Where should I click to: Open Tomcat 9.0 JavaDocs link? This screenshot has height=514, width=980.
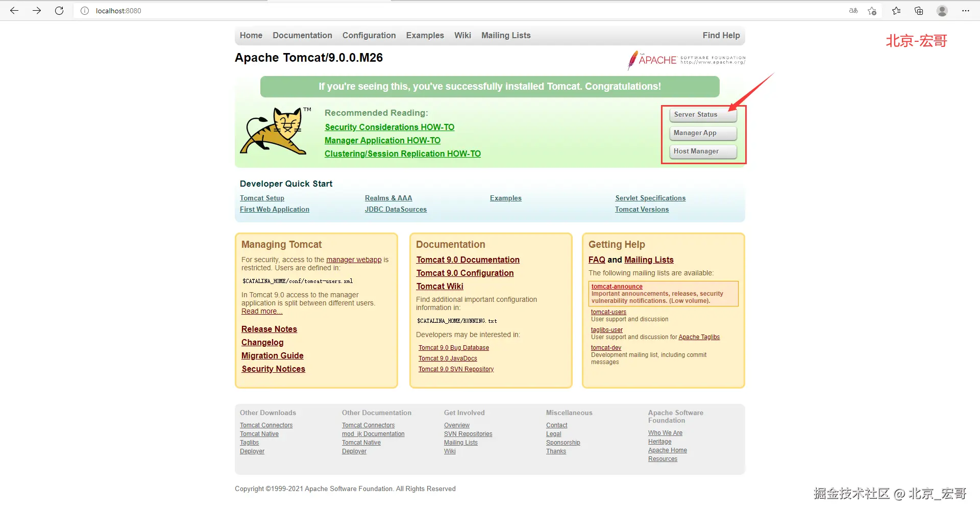[x=448, y=358]
